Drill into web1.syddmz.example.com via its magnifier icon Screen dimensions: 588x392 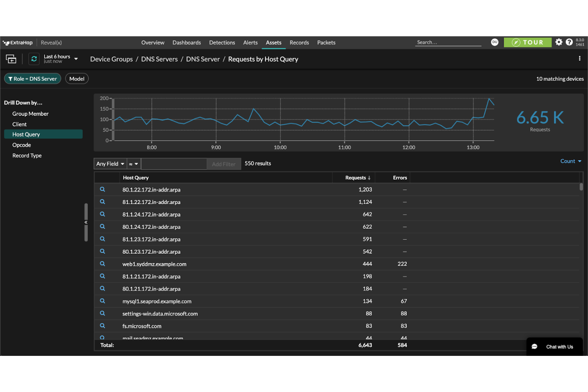[x=103, y=263]
